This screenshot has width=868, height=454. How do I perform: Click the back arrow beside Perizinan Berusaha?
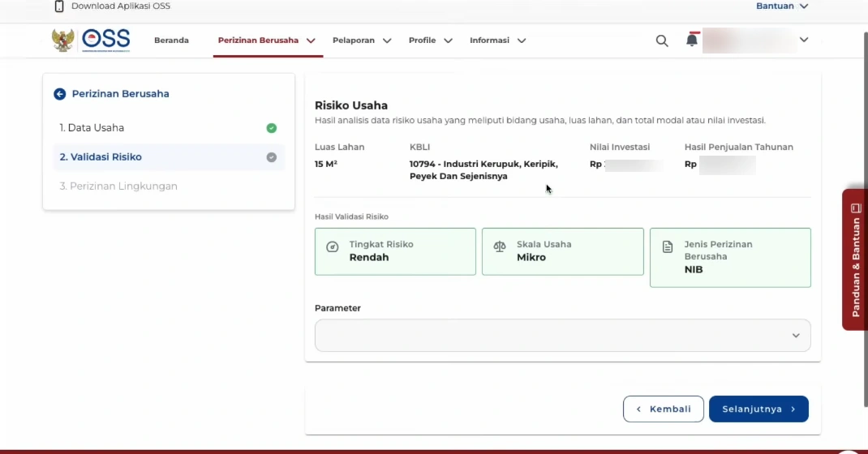tap(59, 94)
